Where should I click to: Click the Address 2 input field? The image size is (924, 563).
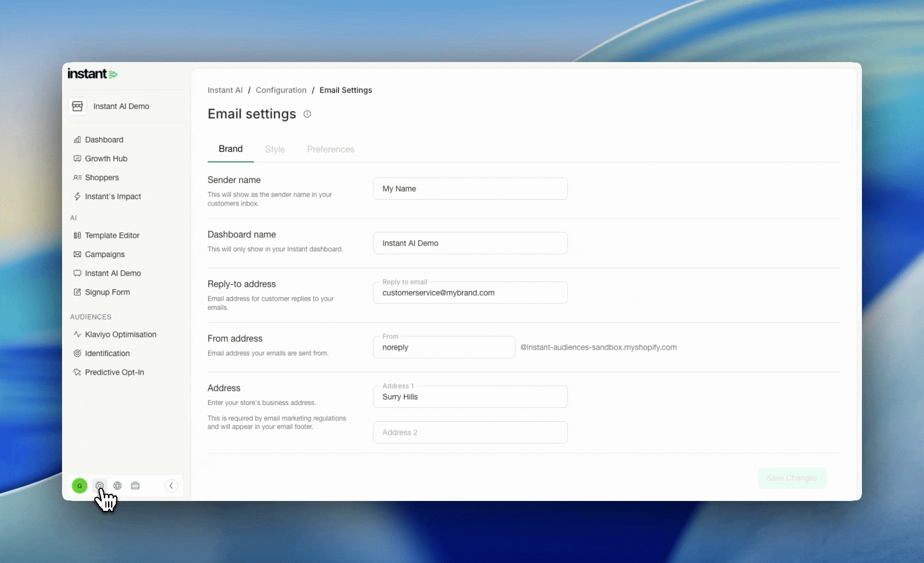(x=469, y=432)
